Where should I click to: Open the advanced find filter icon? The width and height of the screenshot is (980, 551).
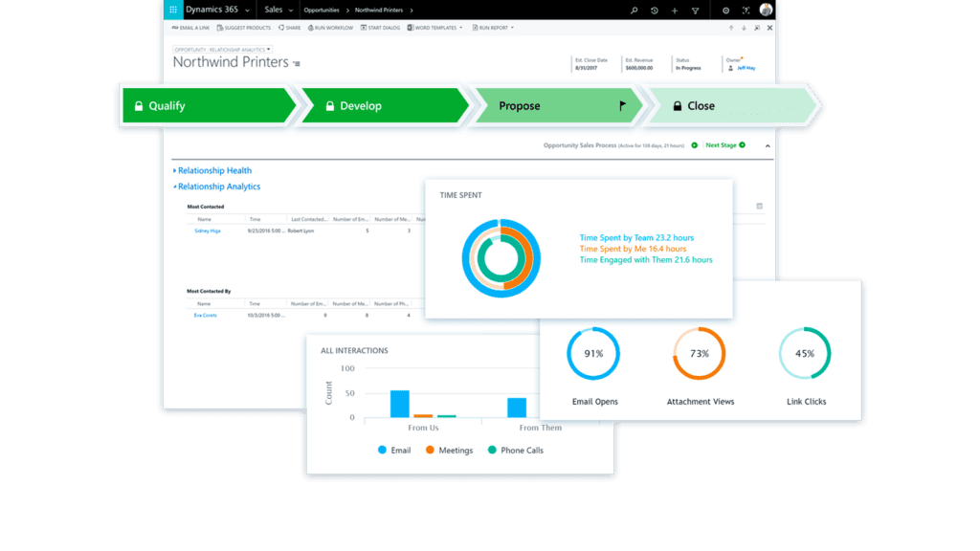695,11
